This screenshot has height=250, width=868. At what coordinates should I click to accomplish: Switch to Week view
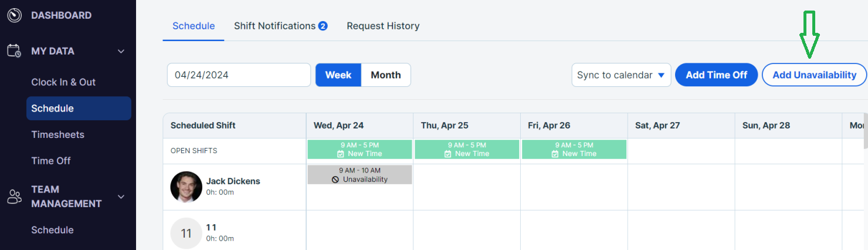(338, 75)
